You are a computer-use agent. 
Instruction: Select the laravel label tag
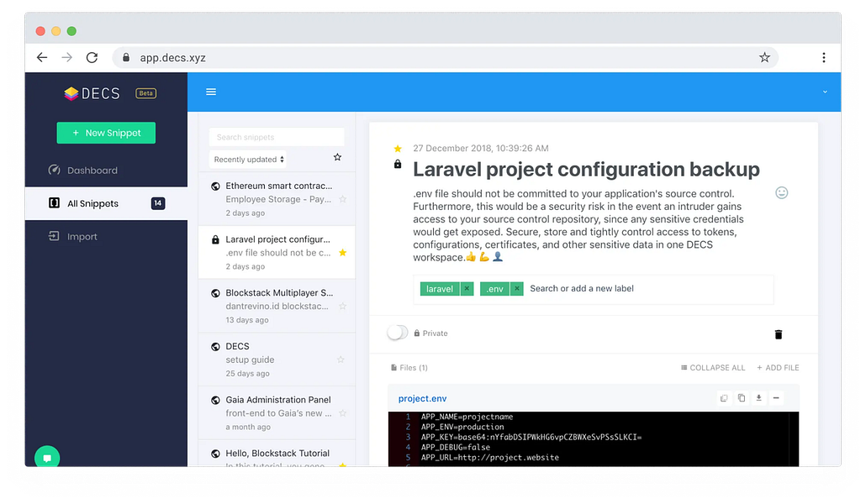(x=440, y=289)
